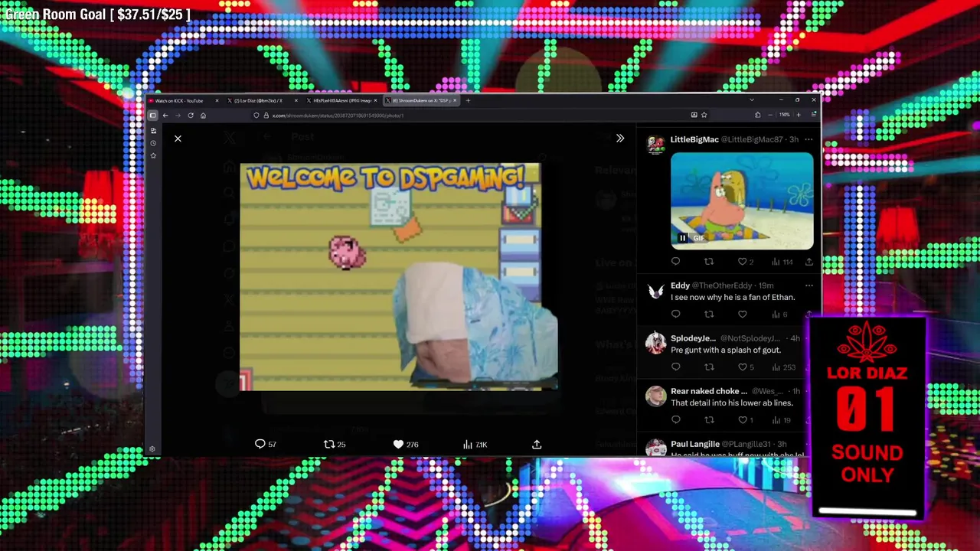Reload the current page
Screen dimensions: 980x551
[x=191, y=115]
